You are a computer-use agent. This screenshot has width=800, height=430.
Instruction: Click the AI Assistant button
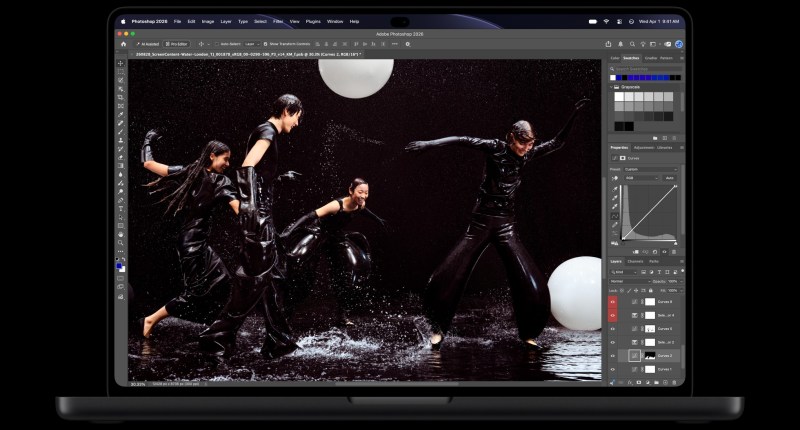coord(147,44)
